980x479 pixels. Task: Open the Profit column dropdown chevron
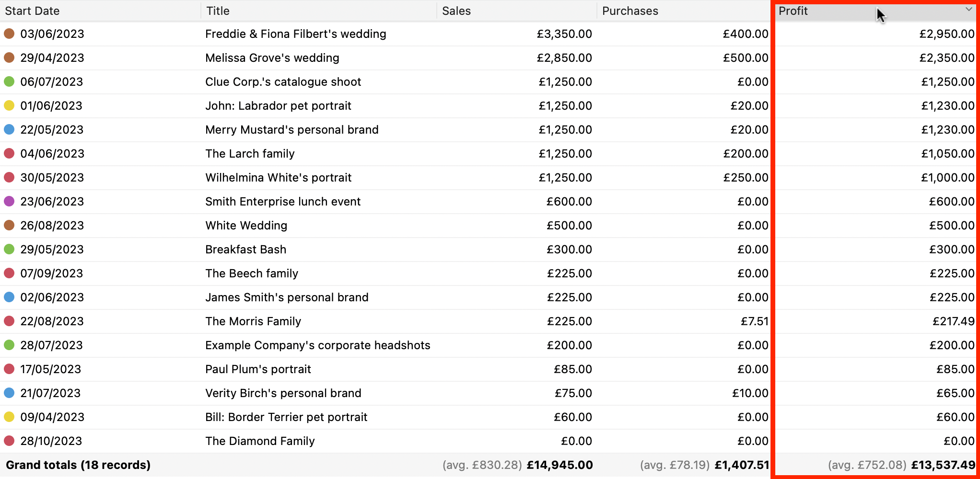969,10
